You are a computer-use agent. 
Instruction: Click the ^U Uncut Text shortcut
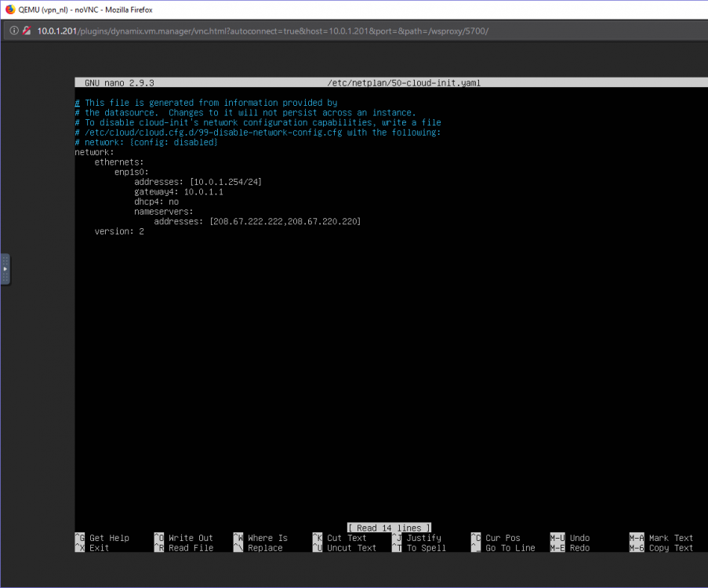click(x=344, y=548)
